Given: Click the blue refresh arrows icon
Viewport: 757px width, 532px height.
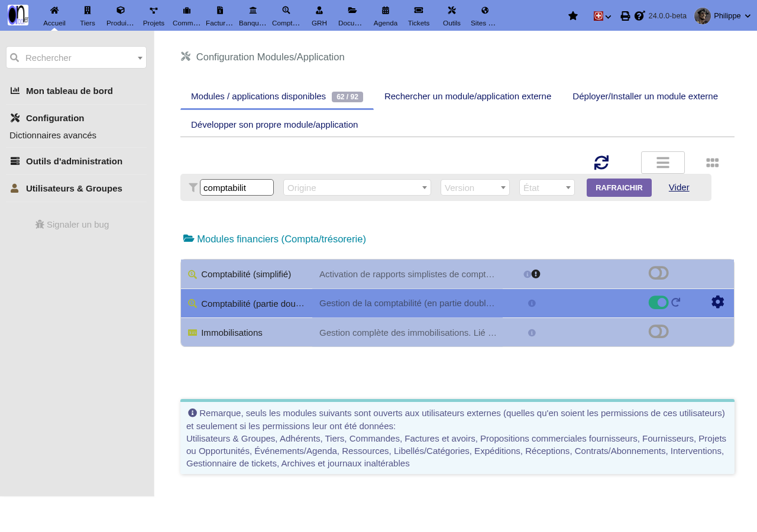Looking at the screenshot, I should point(601,163).
